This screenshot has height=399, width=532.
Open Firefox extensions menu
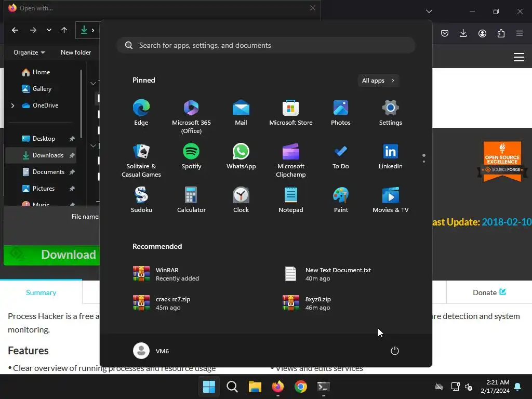tap(501, 33)
